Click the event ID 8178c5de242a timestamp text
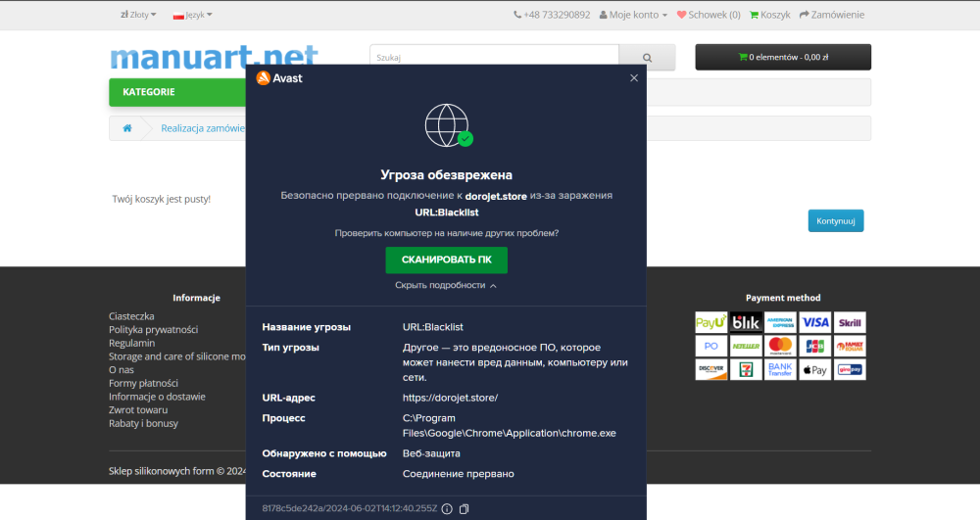Viewport: 980px width, 520px height. click(x=350, y=509)
